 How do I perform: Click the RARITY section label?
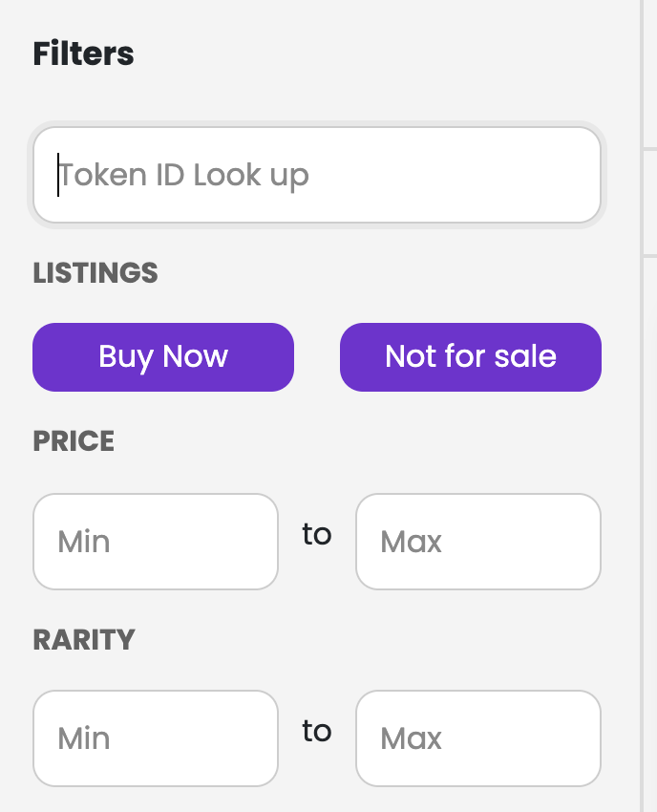click(84, 639)
